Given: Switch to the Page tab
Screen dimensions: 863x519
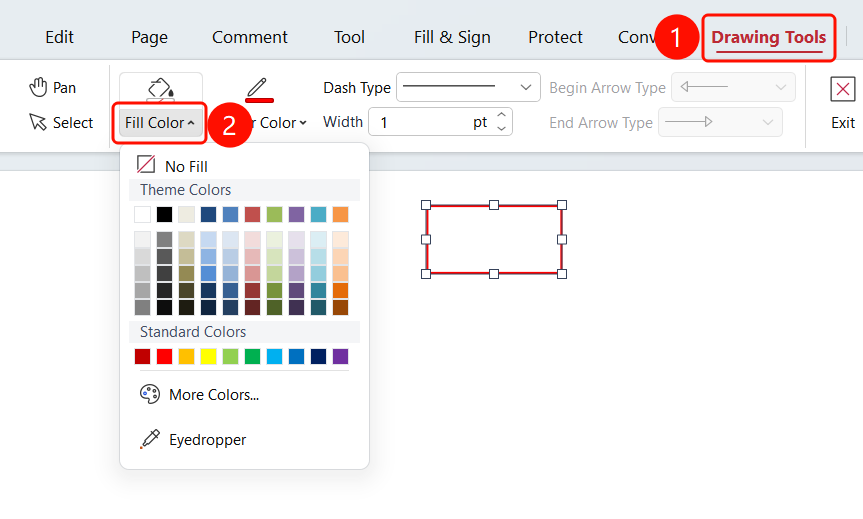Looking at the screenshot, I should [x=149, y=37].
